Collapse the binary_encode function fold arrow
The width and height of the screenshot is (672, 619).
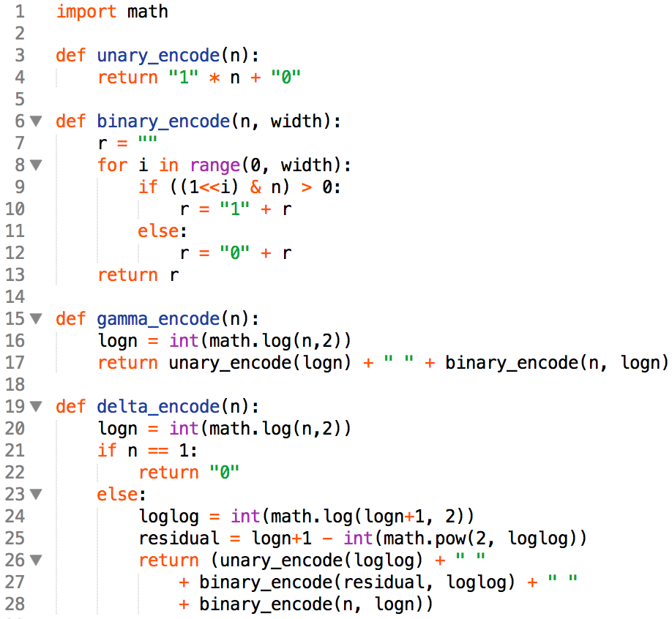point(36,121)
